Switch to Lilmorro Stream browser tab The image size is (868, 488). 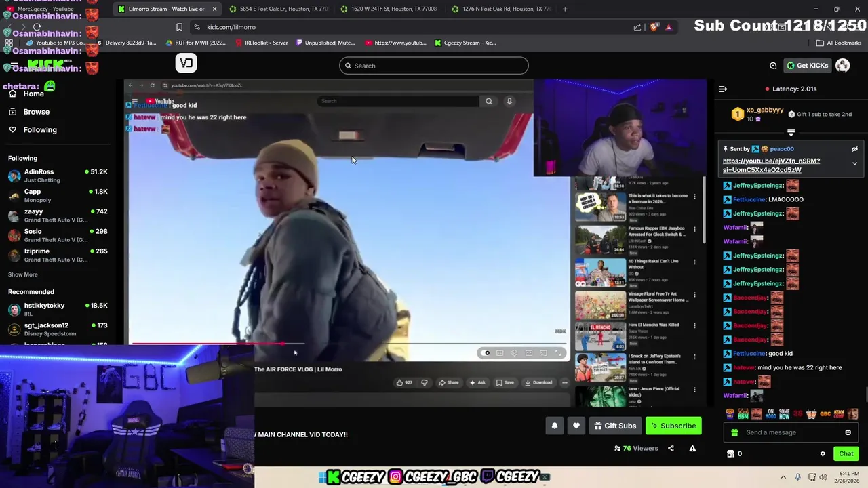click(x=166, y=9)
